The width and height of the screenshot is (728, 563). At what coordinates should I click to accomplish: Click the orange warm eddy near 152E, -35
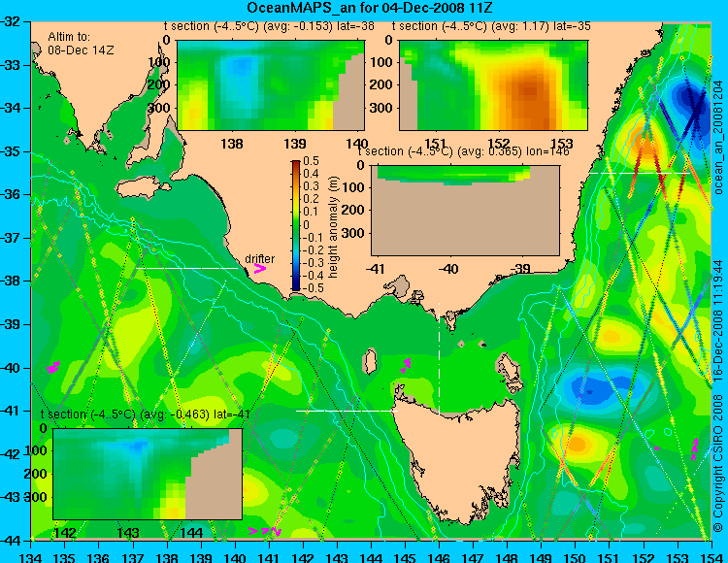pos(646,144)
